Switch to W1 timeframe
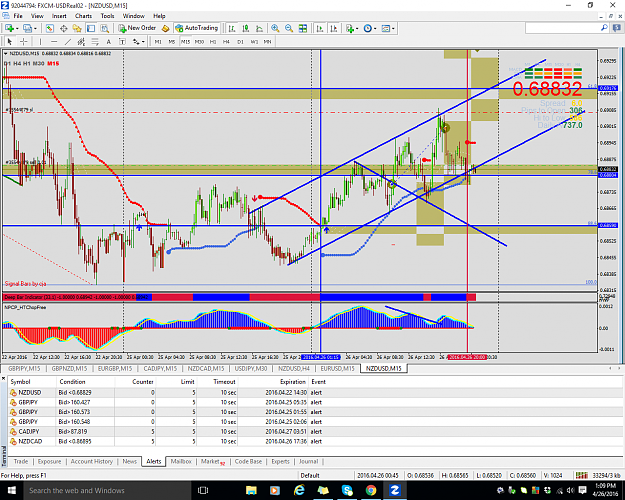Image resolution: width=625 pixels, height=500 pixels. (x=254, y=41)
